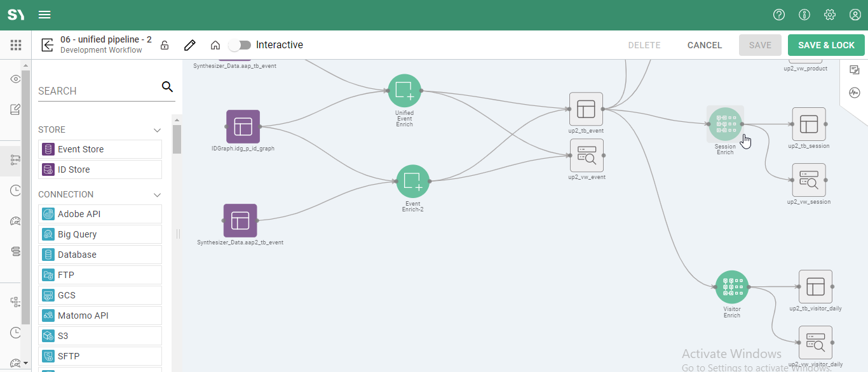This screenshot has height=372, width=868.
Task: Click the home icon in the pipeline toolbar
Action: click(x=215, y=45)
